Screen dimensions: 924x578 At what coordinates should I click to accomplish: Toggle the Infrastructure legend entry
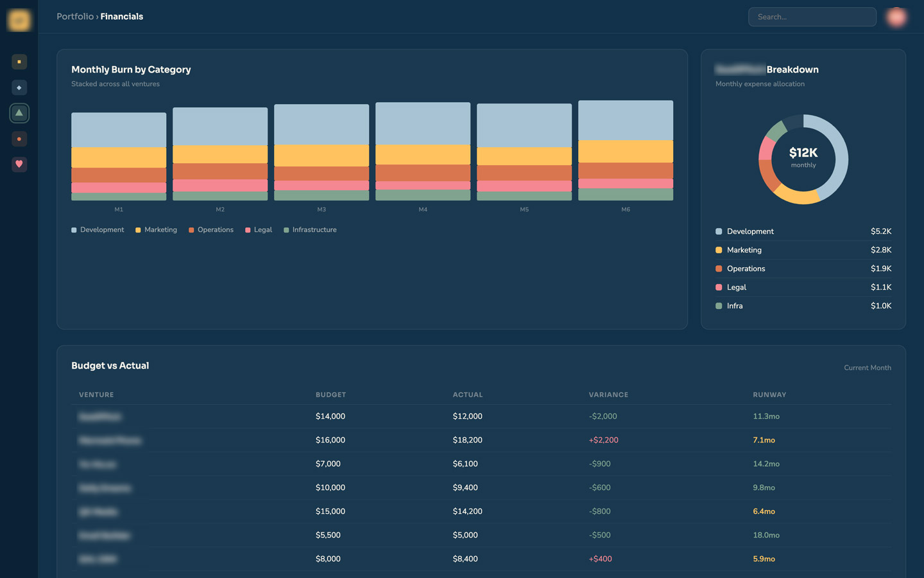click(310, 230)
